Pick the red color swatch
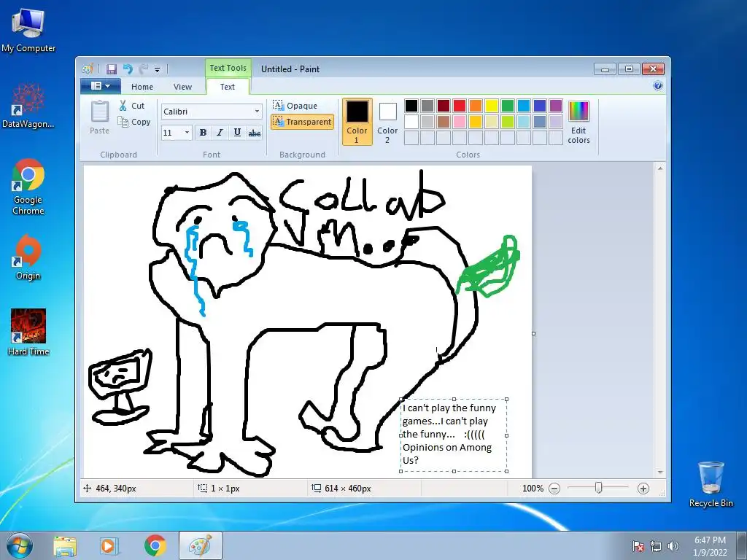Image resolution: width=747 pixels, height=560 pixels. [460, 106]
